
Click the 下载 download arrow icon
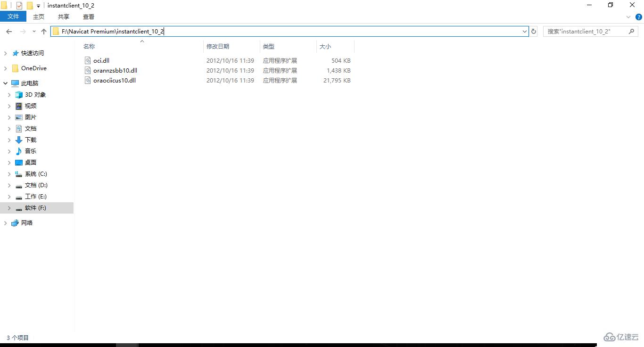(x=19, y=140)
